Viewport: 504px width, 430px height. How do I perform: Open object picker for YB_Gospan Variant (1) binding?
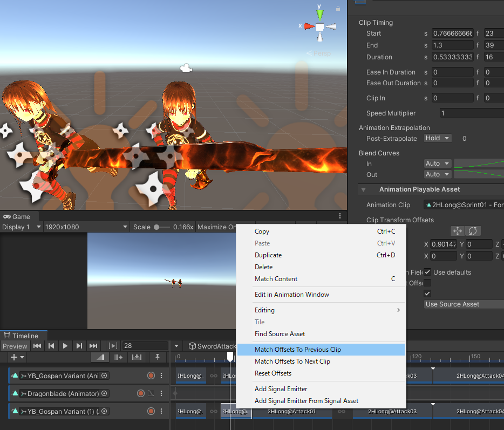point(104,411)
